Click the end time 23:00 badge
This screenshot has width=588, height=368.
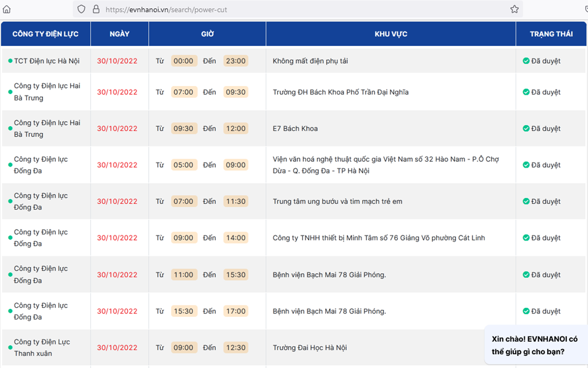pyautogui.click(x=235, y=61)
